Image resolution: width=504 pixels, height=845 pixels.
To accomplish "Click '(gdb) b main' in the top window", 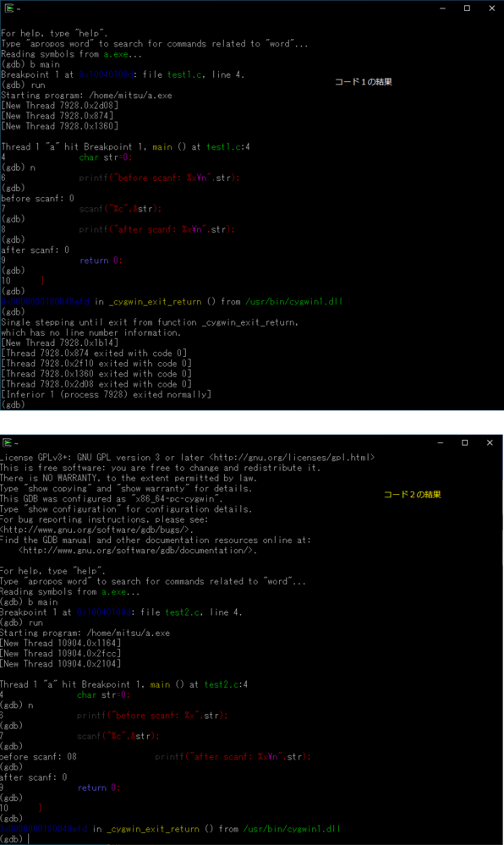I will point(30,64).
